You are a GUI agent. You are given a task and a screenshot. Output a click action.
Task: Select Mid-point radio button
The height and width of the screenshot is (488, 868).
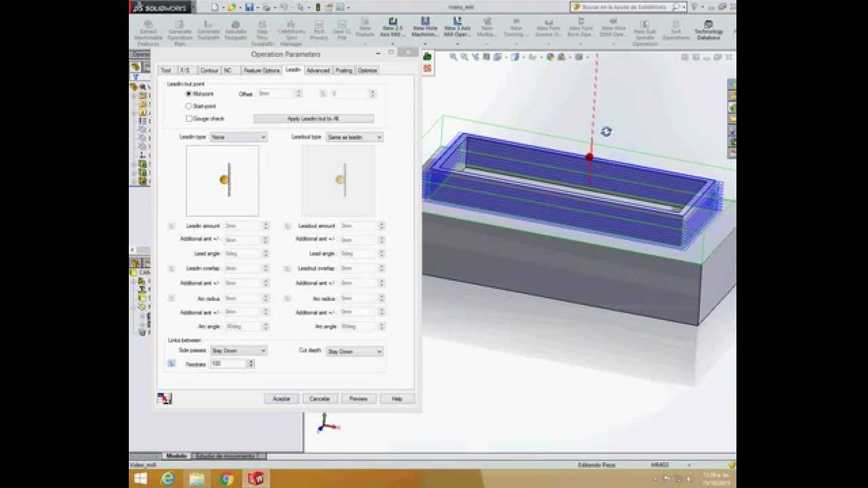click(x=189, y=94)
